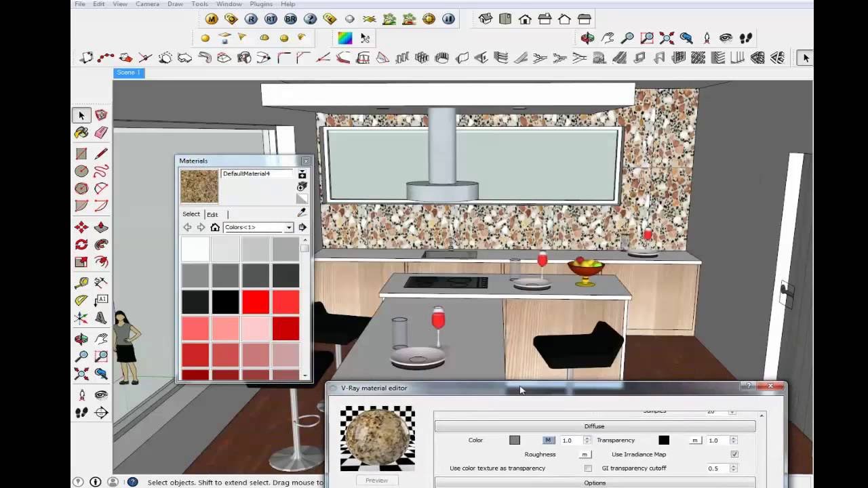The image size is (868, 488).
Task: Expand the Options rollout
Action: pyautogui.click(x=595, y=483)
